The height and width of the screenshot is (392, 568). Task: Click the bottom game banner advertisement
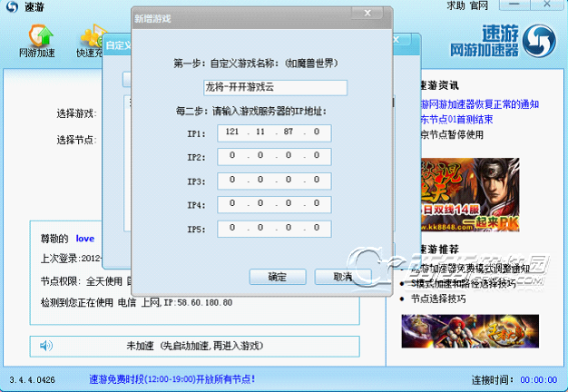tap(470, 331)
